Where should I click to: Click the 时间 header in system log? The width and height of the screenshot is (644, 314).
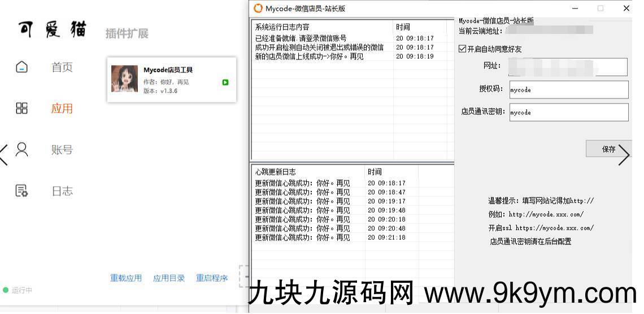click(x=420, y=27)
